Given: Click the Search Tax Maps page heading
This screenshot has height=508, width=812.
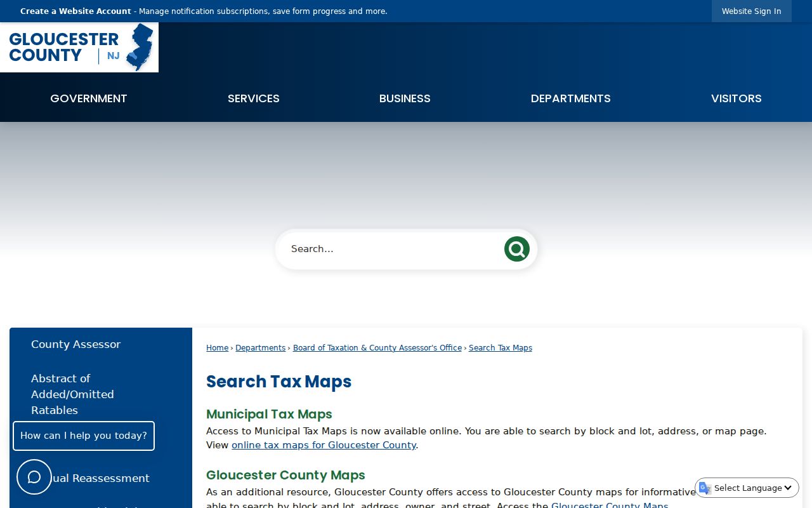Looking at the screenshot, I should (x=279, y=382).
